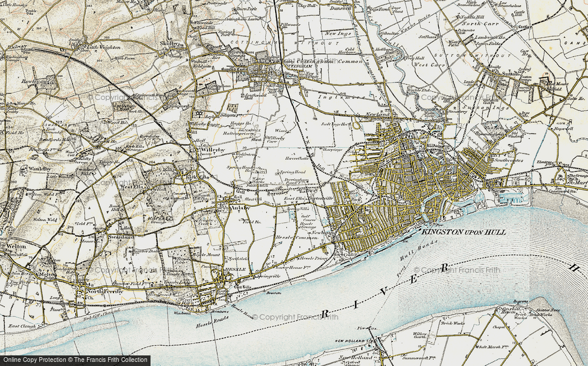Select the Anlaby village label
The image size is (588, 366).
(239, 207)
